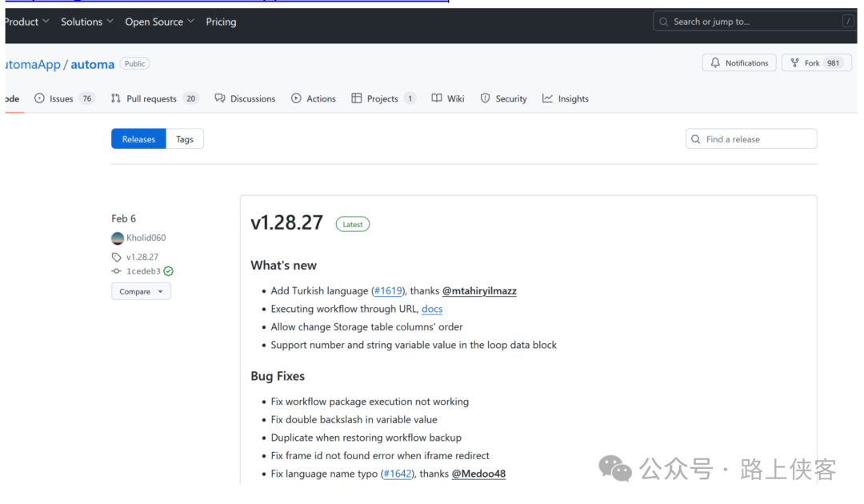
Task: Open Kholid060 author link
Action: tap(146, 238)
